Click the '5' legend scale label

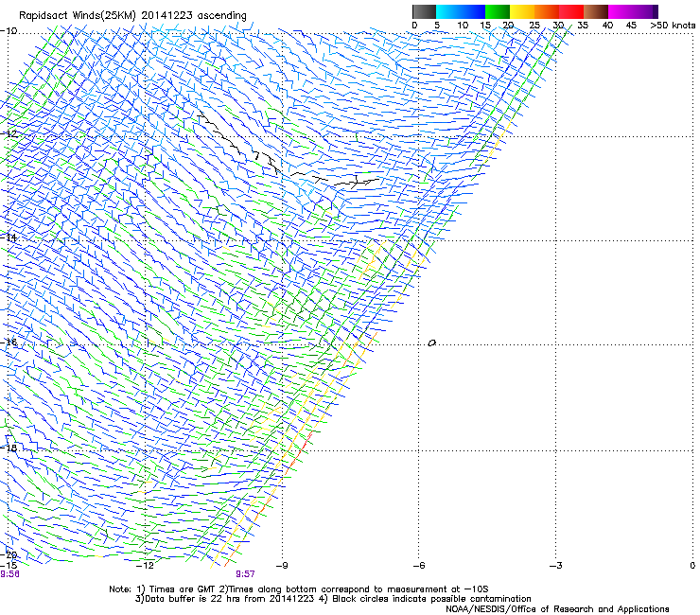437,26
